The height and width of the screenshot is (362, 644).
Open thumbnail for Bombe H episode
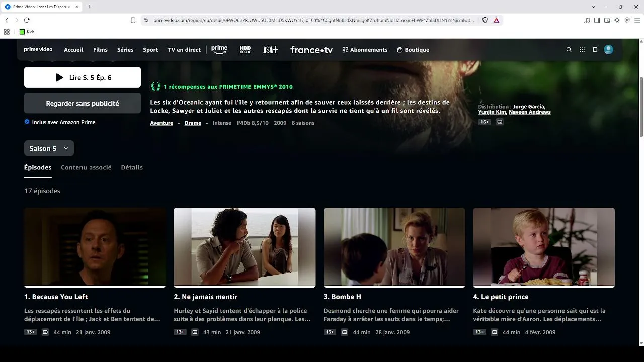pyautogui.click(x=394, y=247)
